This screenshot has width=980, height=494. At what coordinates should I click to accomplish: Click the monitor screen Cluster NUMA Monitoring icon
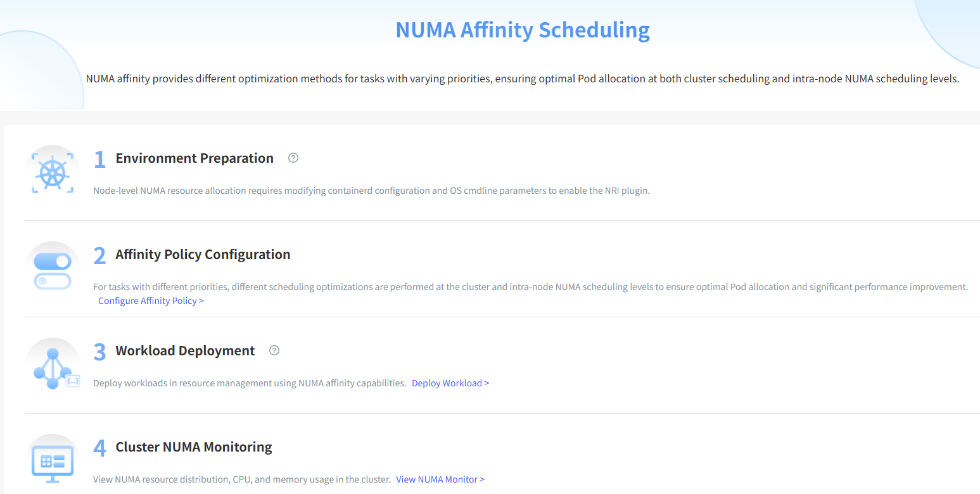(53, 459)
